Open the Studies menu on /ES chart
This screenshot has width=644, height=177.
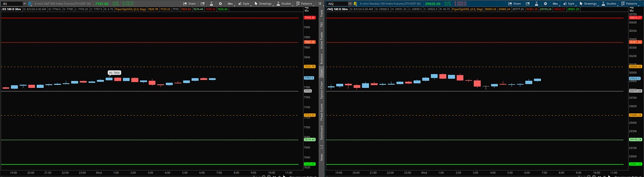284,4
